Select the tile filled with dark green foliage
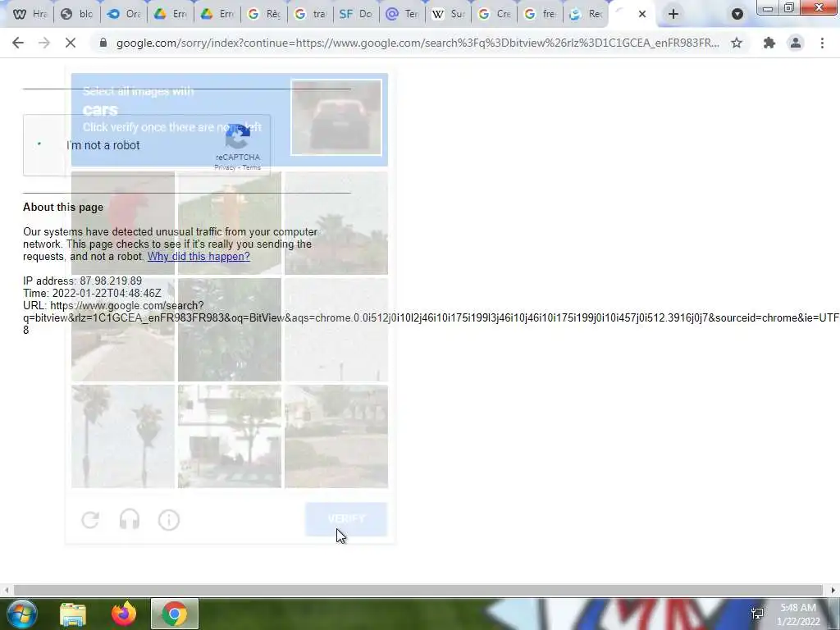 (x=230, y=330)
